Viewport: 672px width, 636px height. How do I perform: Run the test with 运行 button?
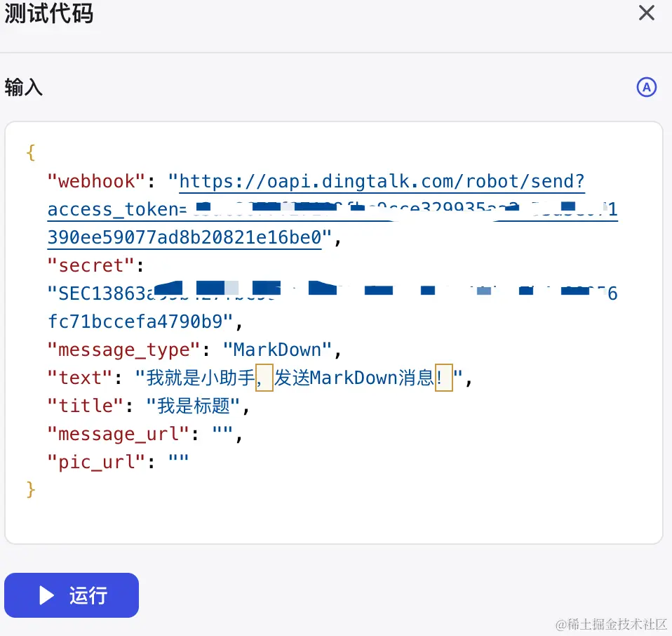(x=72, y=595)
